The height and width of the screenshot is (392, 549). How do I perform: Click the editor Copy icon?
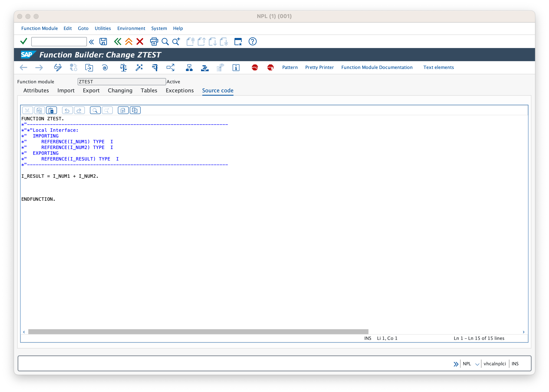click(x=39, y=111)
